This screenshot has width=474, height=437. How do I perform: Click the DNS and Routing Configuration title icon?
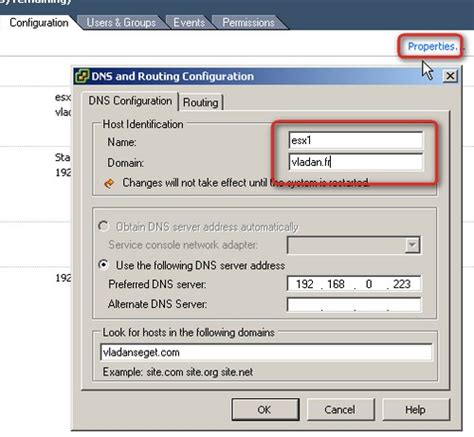pyautogui.click(x=82, y=76)
